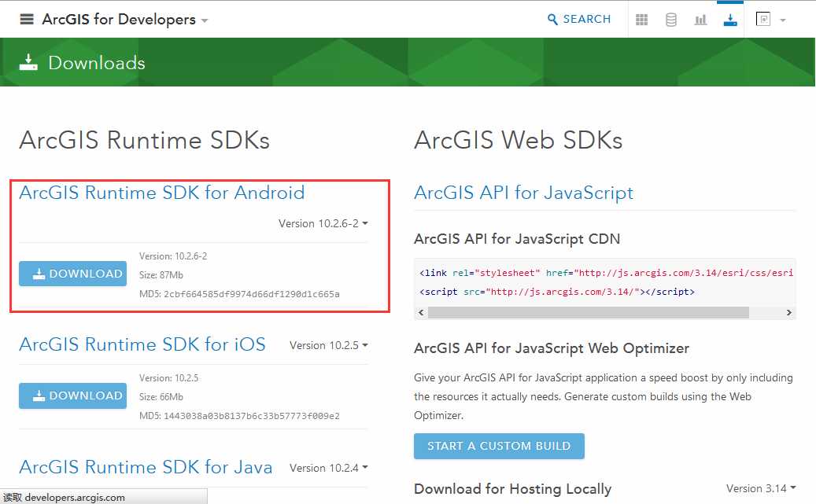Open the database hosted data icon
This screenshot has width=816, height=504.
(671, 20)
